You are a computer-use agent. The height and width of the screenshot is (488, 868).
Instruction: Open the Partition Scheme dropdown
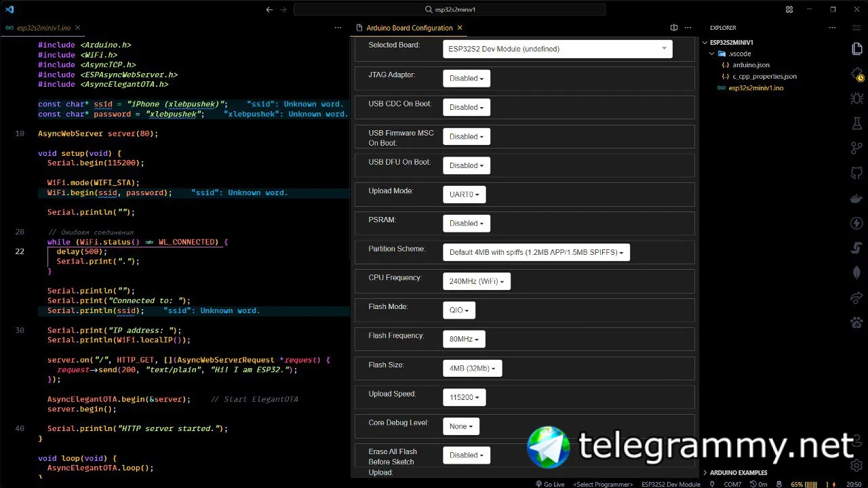536,252
